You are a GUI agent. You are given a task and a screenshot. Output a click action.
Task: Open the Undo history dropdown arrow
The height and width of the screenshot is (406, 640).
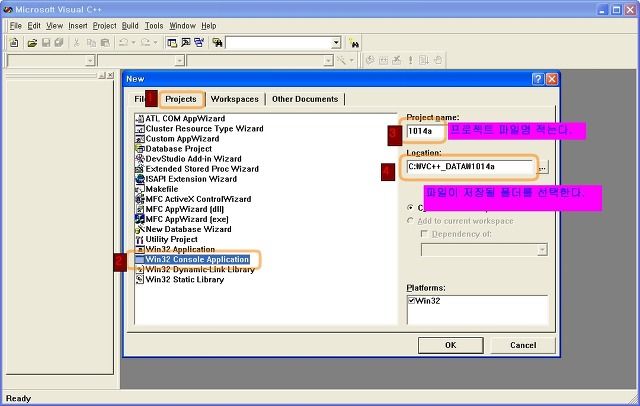click(x=133, y=42)
